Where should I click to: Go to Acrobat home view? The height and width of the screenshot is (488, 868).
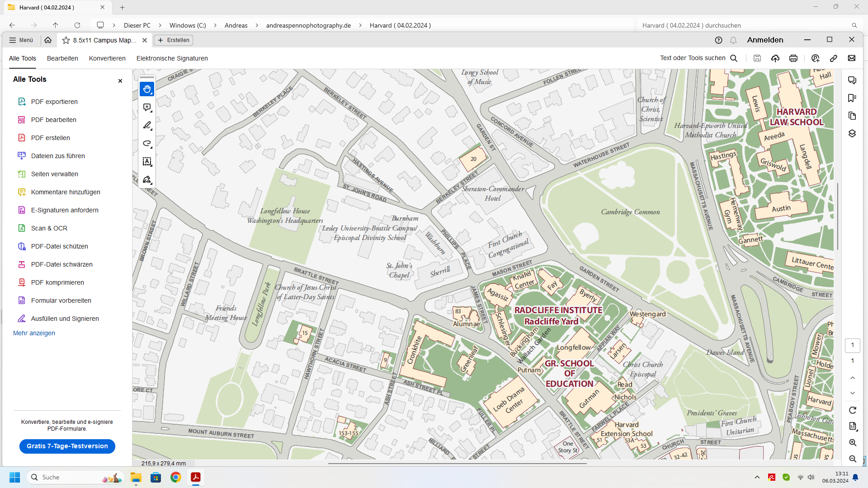tap(48, 40)
